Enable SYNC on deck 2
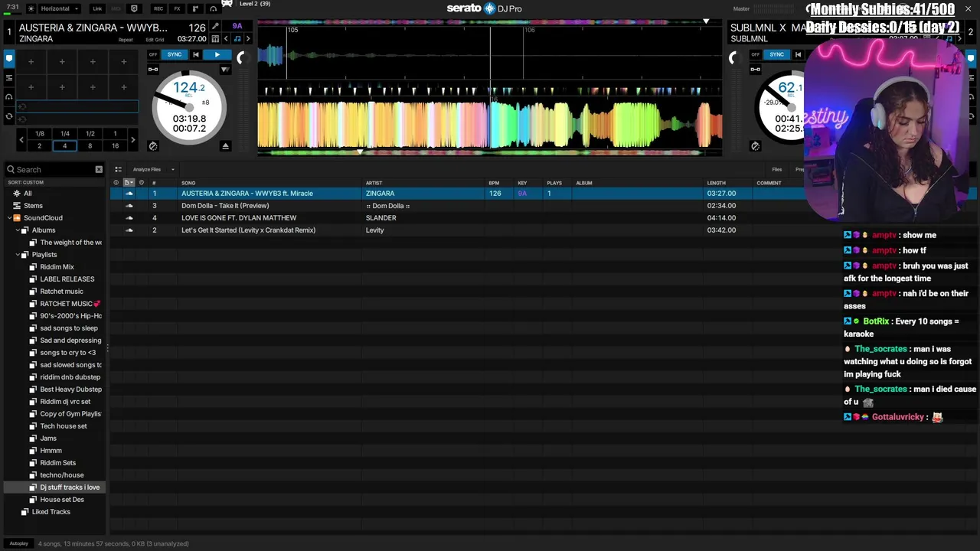 (777, 54)
